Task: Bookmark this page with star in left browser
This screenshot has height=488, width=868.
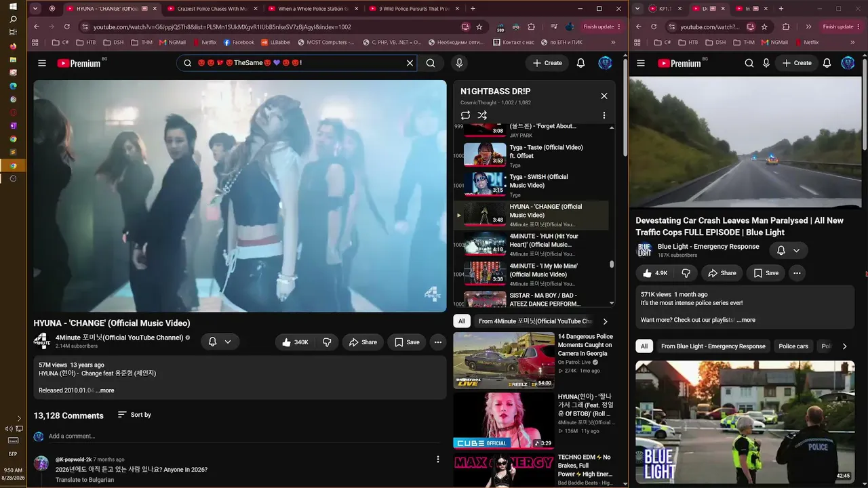Action: coord(479,26)
